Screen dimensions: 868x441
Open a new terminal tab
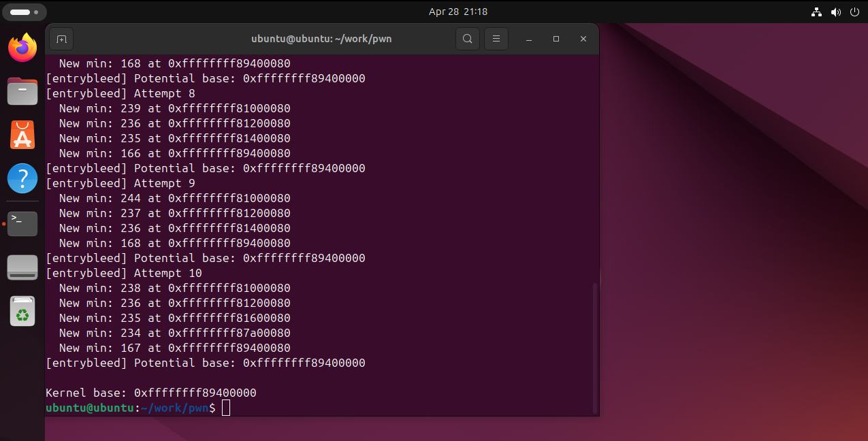click(61, 39)
